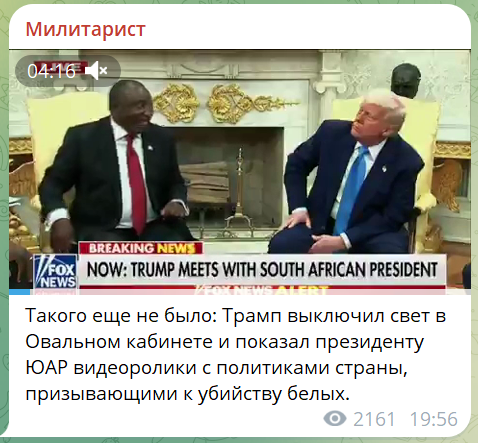Click the Fox News Alert strip at video bottom

pyautogui.click(x=262, y=290)
